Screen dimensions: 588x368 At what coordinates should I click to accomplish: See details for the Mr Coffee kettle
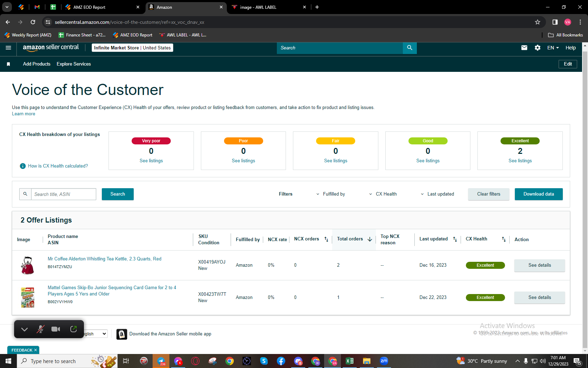point(539,265)
